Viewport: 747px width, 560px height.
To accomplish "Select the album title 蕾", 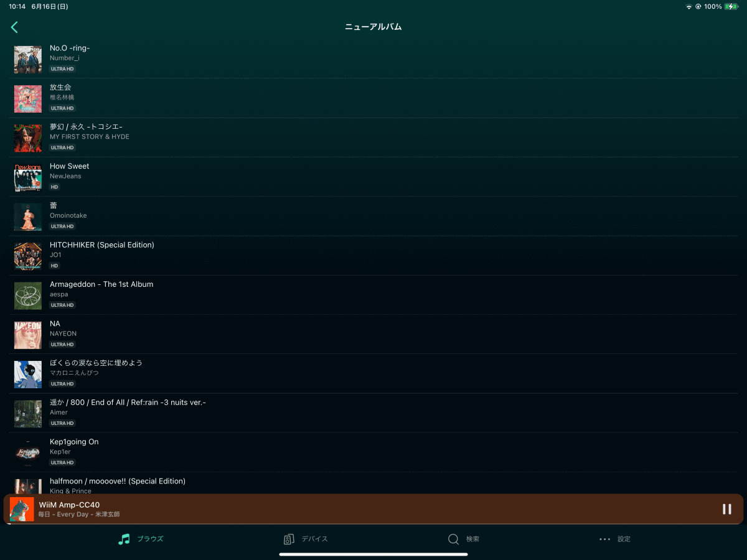I will click(x=54, y=205).
